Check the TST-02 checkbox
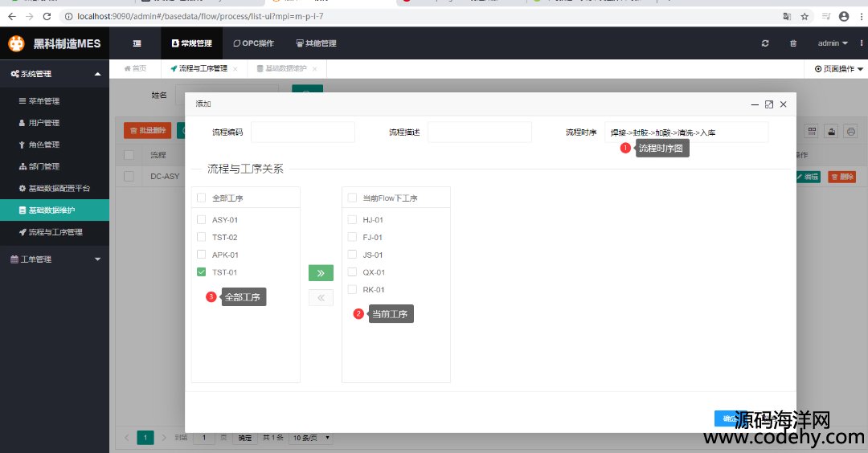The height and width of the screenshot is (453, 868). click(x=202, y=237)
